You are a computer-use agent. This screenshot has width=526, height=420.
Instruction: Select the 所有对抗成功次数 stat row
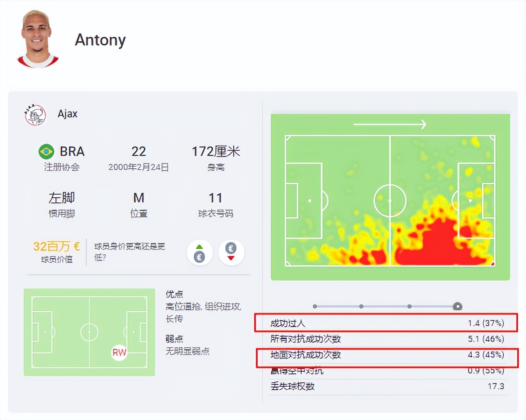pos(387,339)
